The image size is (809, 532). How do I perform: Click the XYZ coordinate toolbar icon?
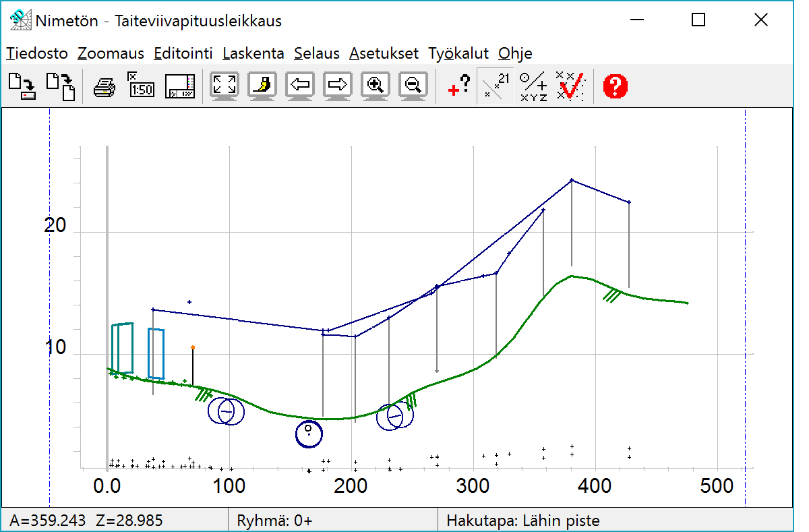click(x=533, y=86)
